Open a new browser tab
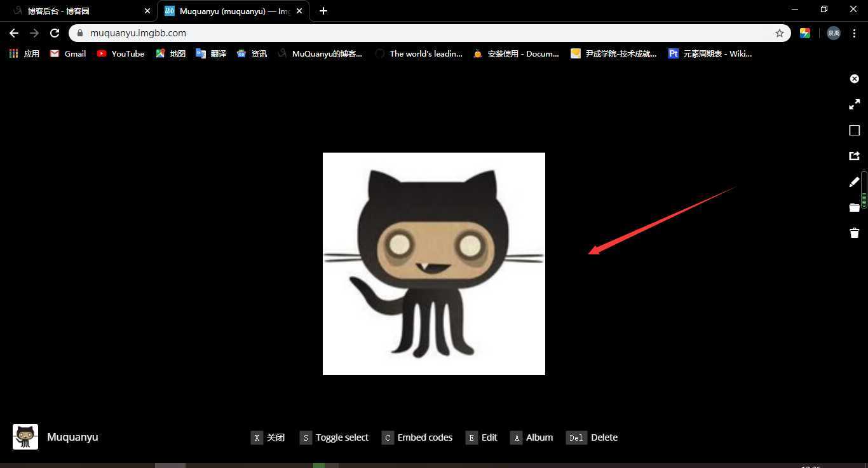This screenshot has height=468, width=868. click(323, 11)
